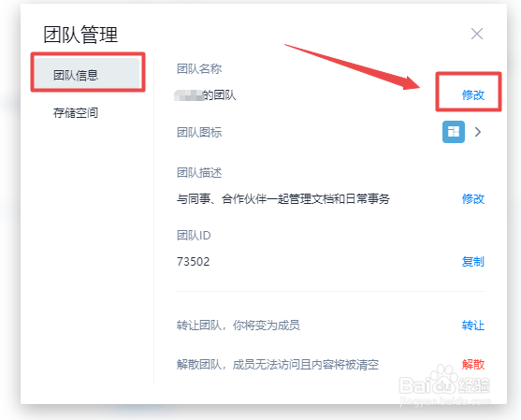The width and height of the screenshot is (521, 420).
Task: Click the text 转让团队，你将变为成员
Action: click(x=239, y=326)
